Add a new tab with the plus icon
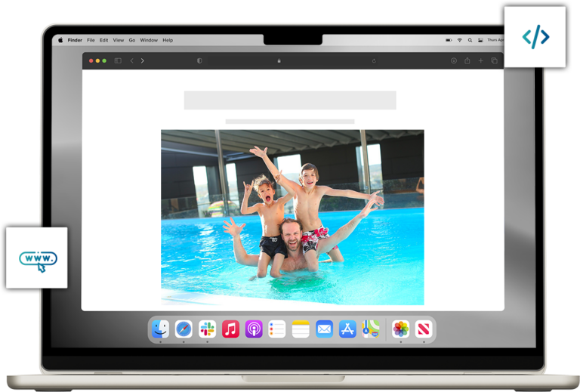580x392 pixels. pyautogui.click(x=480, y=60)
